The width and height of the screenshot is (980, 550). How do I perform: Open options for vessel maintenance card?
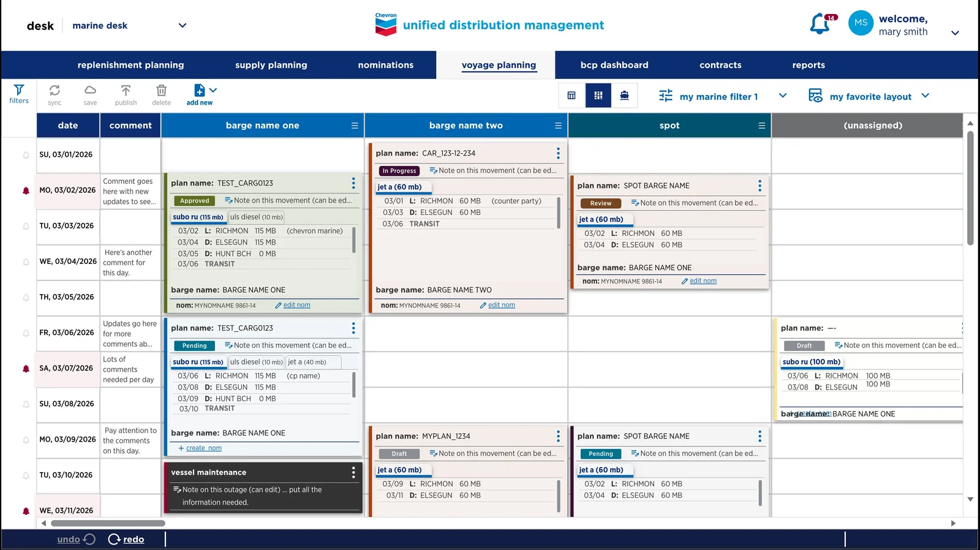click(x=353, y=472)
